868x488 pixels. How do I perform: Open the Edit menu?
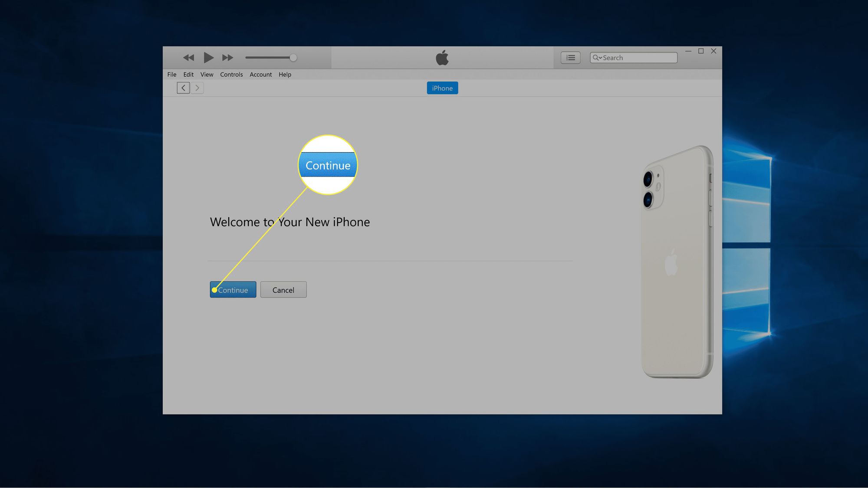click(188, 75)
